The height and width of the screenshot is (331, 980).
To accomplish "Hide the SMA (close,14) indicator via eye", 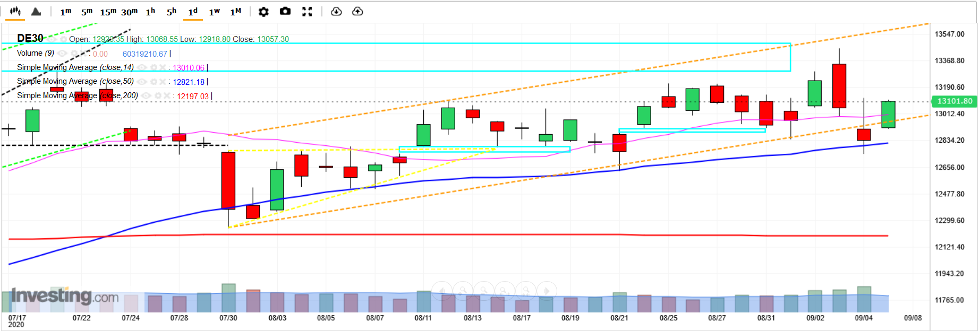I will tap(142, 67).
